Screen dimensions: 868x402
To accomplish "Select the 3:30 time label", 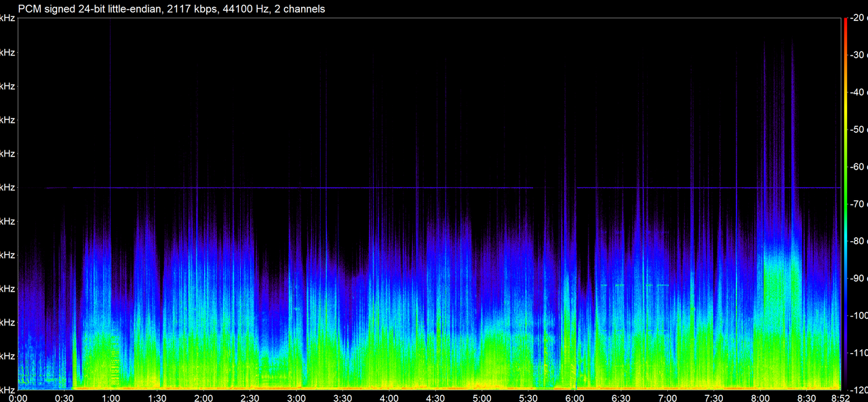I will click(x=342, y=397).
